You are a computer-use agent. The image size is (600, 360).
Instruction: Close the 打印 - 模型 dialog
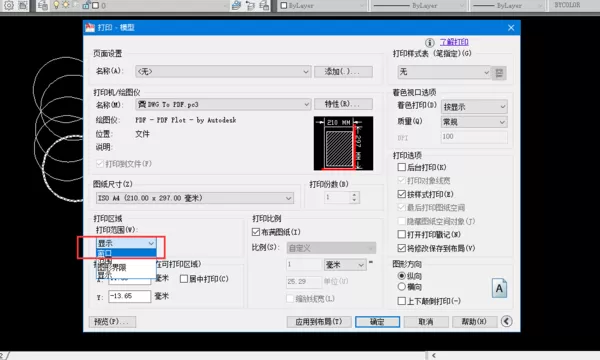pyautogui.click(x=511, y=28)
